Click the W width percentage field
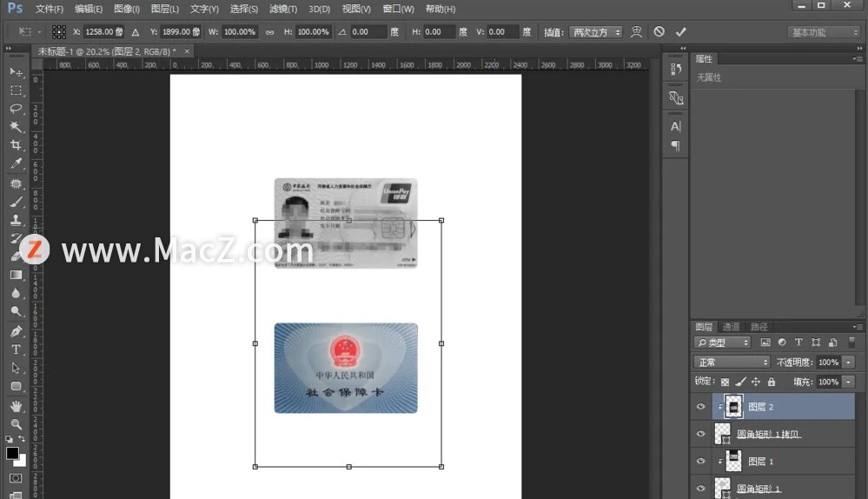The height and width of the screenshot is (499, 868). pos(239,32)
